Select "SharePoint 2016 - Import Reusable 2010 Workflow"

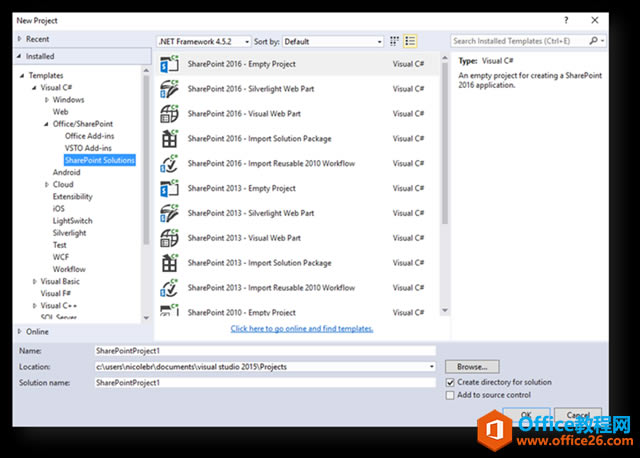[x=298, y=164]
